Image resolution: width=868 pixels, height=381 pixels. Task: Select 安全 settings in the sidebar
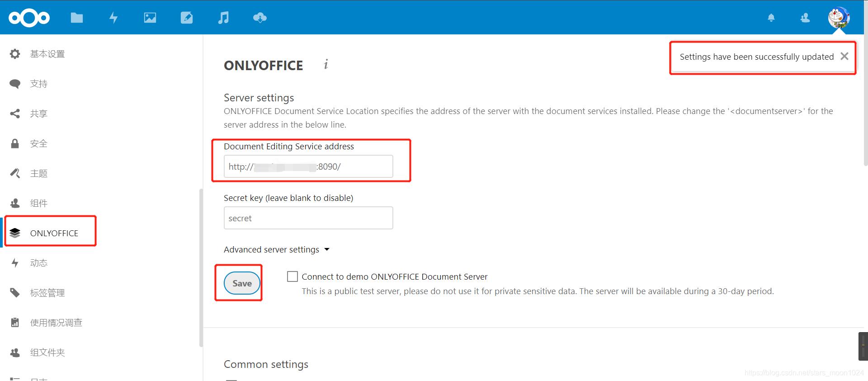38,143
